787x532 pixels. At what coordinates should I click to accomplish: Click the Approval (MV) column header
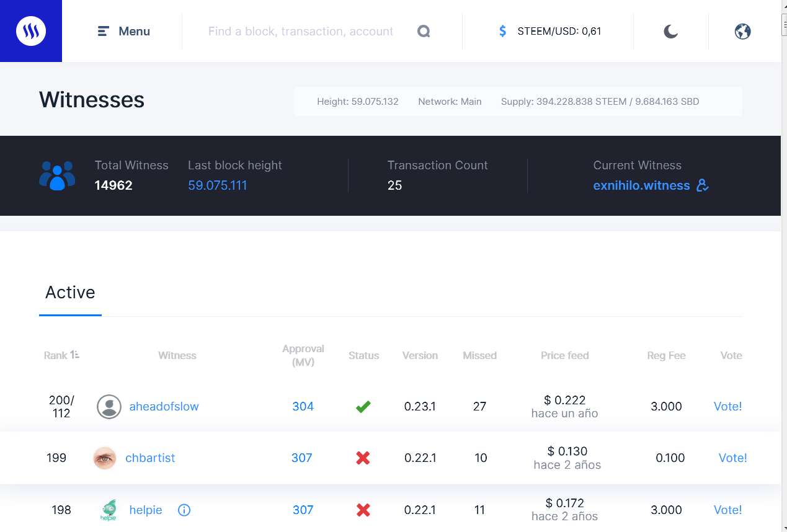(x=303, y=355)
